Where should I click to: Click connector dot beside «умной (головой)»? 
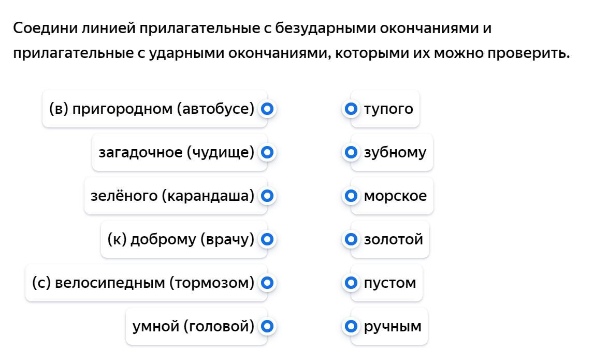point(267,327)
